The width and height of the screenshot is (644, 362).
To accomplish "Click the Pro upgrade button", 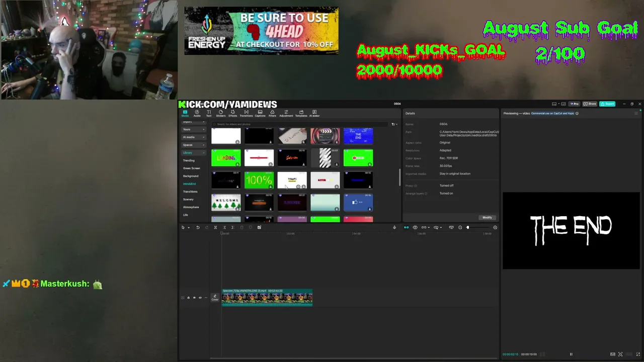I will (x=574, y=104).
